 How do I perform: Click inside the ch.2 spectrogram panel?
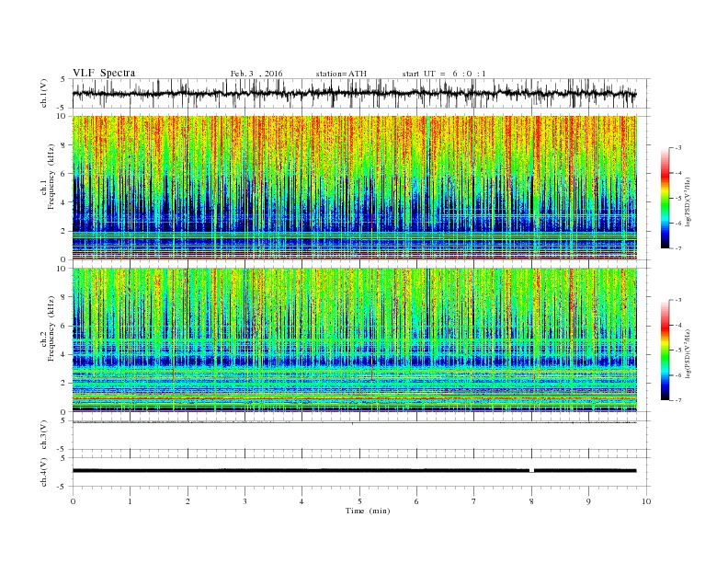[x=354, y=339]
